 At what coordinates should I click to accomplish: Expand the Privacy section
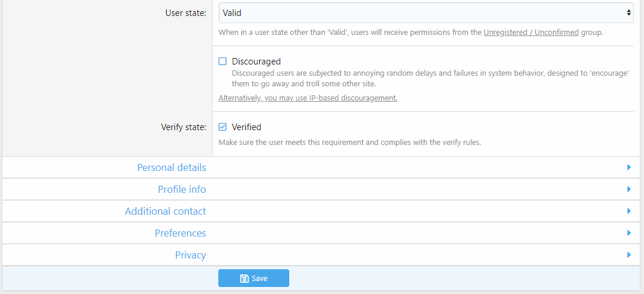[190, 255]
